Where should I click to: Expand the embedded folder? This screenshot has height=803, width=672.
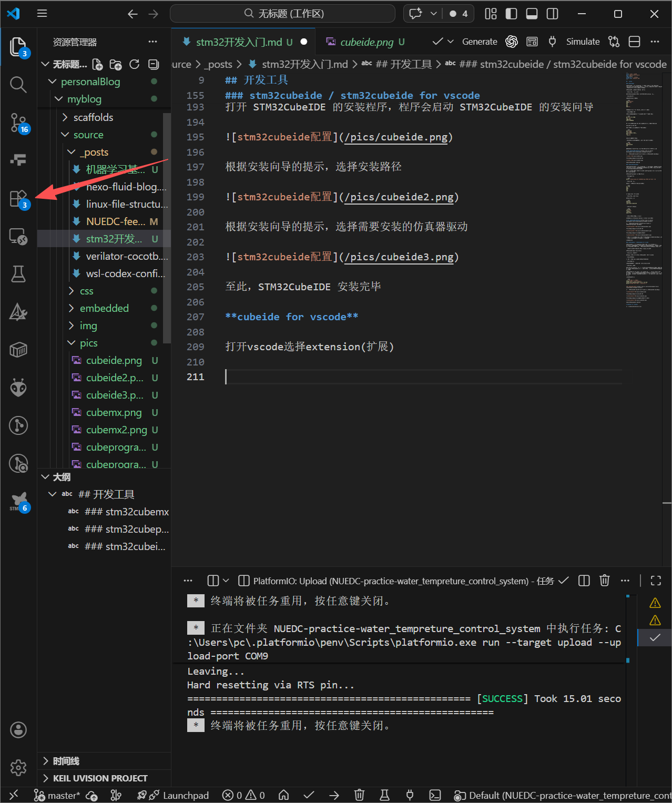(104, 308)
